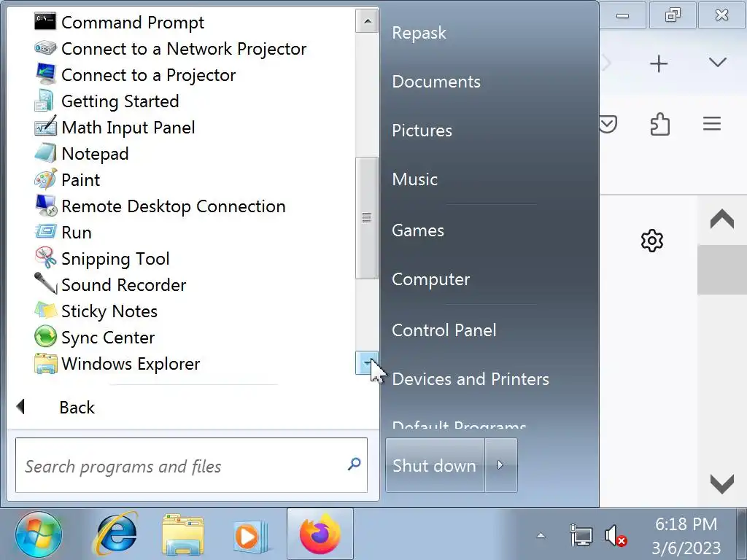Click the Firefox page scroll up chevron
The width and height of the screenshot is (747, 560).
722,219
